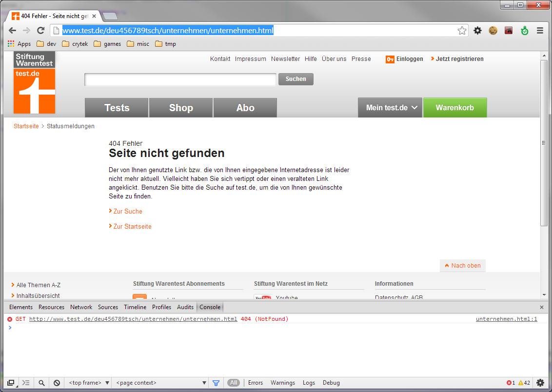Click the clear console icon
Viewport: 552px width, 392px height.
click(57, 383)
